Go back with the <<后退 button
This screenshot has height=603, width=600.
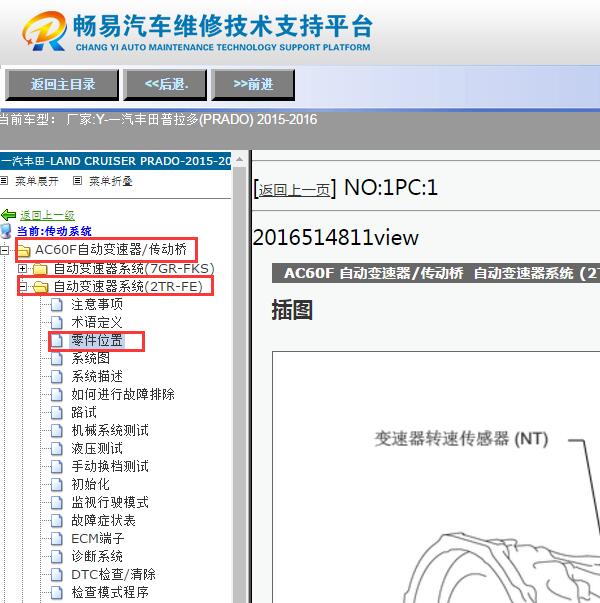tap(165, 84)
